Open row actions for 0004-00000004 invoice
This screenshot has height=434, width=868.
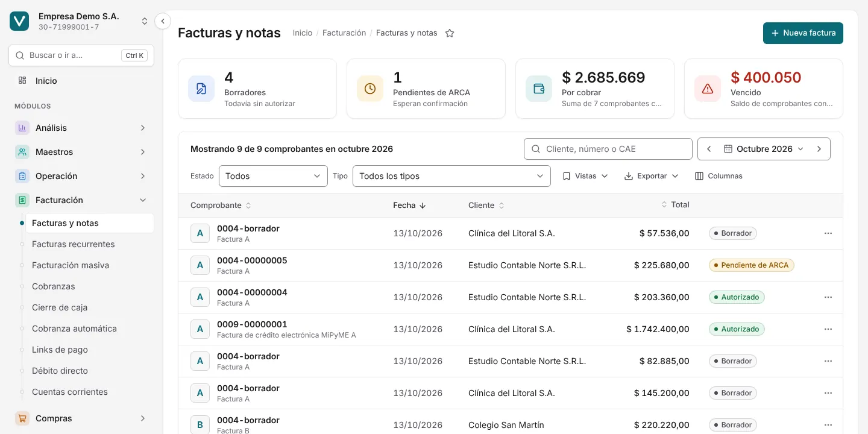(x=828, y=297)
